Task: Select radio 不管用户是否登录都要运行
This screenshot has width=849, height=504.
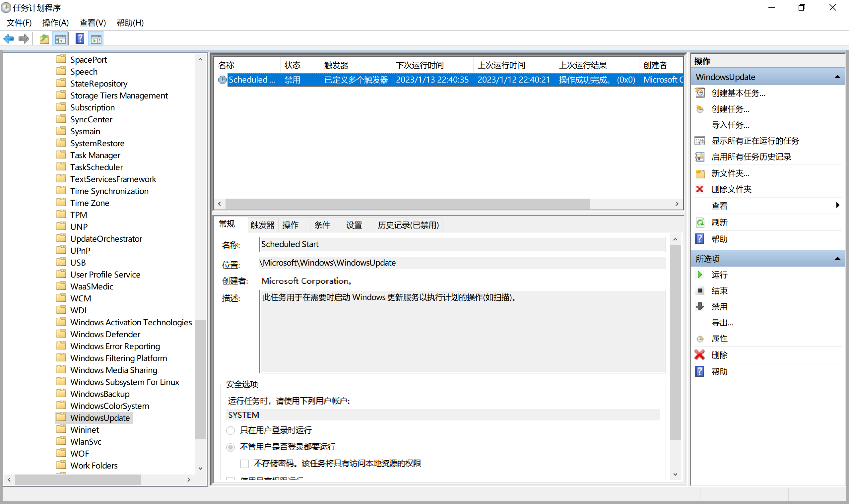Action: click(230, 447)
